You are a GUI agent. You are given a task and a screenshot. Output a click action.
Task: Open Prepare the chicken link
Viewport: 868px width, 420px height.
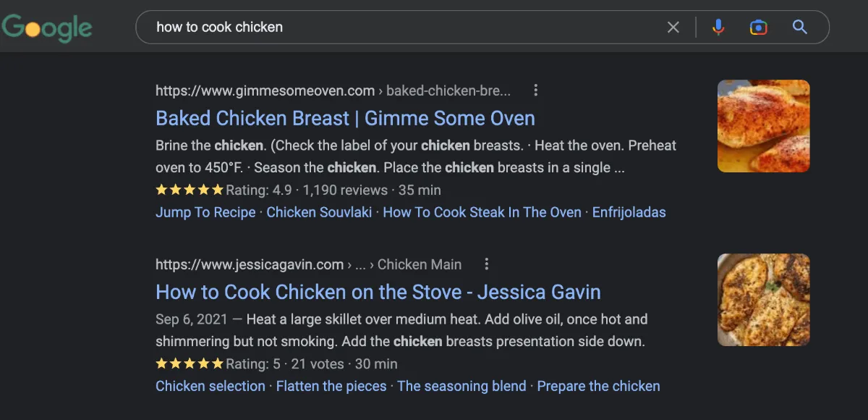coord(598,386)
